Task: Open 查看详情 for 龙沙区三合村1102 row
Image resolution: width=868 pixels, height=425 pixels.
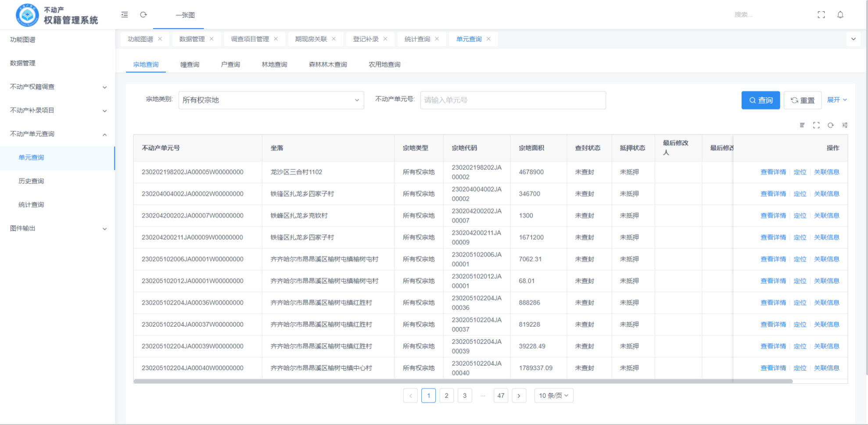Action: pos(773,172)
